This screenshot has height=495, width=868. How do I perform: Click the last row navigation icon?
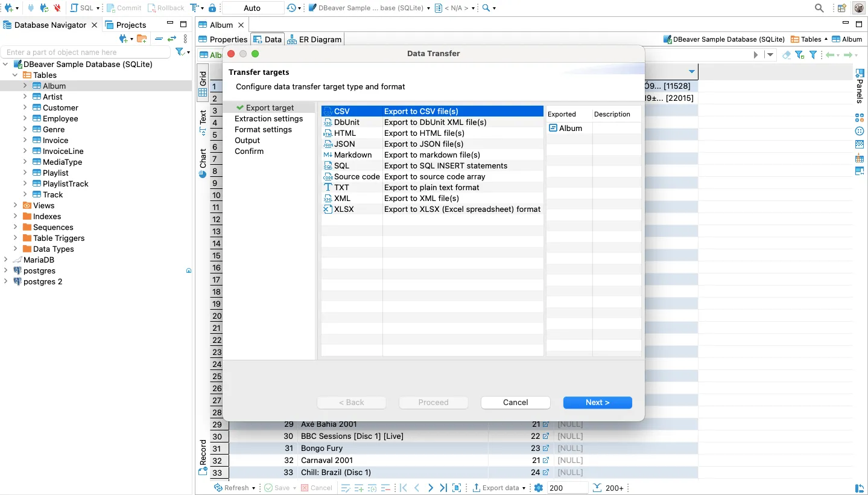click(443, 488)
